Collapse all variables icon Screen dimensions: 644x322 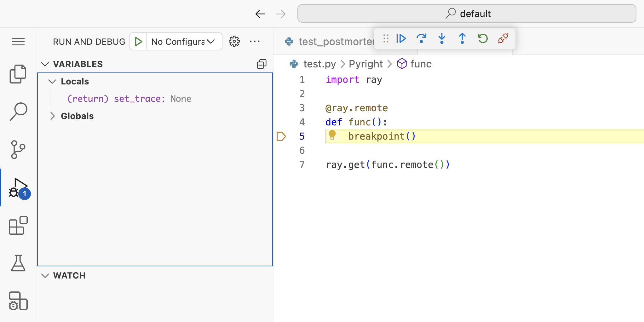pyautogui.click(x=262, y=64)
